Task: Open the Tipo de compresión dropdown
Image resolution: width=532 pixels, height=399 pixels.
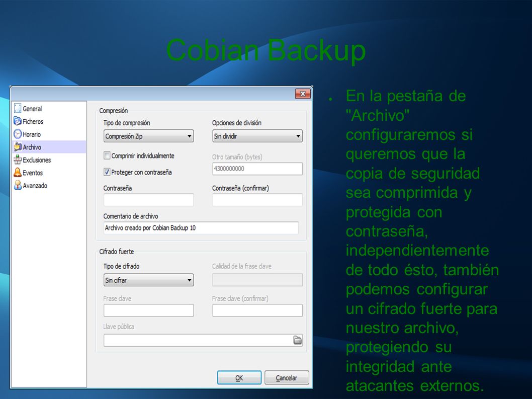Action: pyautogui.click(x=149, y=136)
